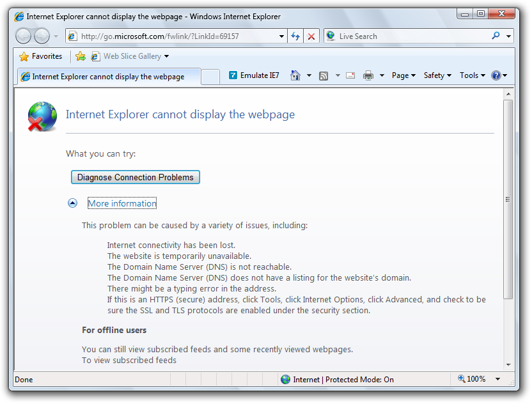Click the vertical scrollbar thumb

(508, 199)
